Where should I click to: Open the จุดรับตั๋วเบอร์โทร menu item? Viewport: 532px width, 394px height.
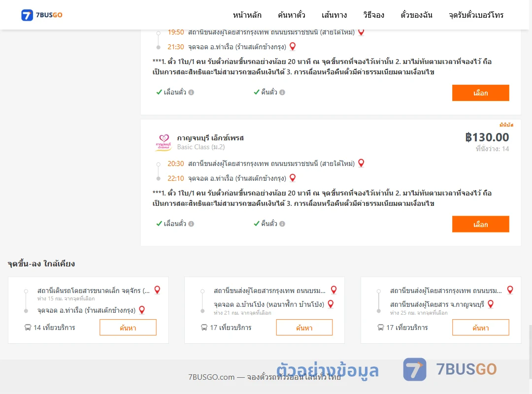[476, 15]
